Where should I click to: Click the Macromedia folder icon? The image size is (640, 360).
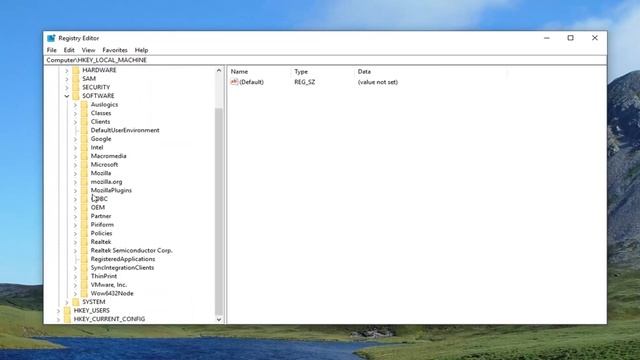[x=84, y=156]
